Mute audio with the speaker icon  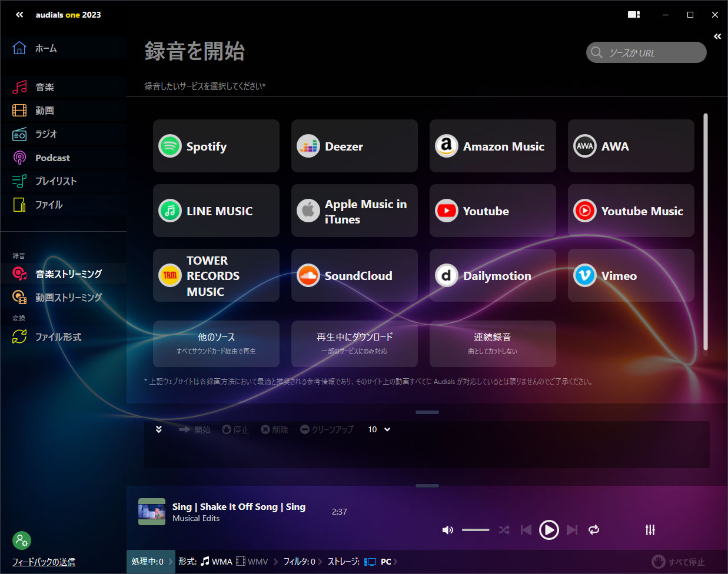(x=447, y=530)
